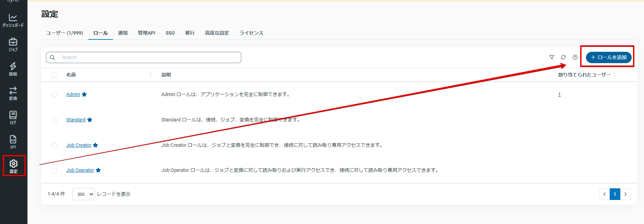Open the Standard role link

pos(76,120)
